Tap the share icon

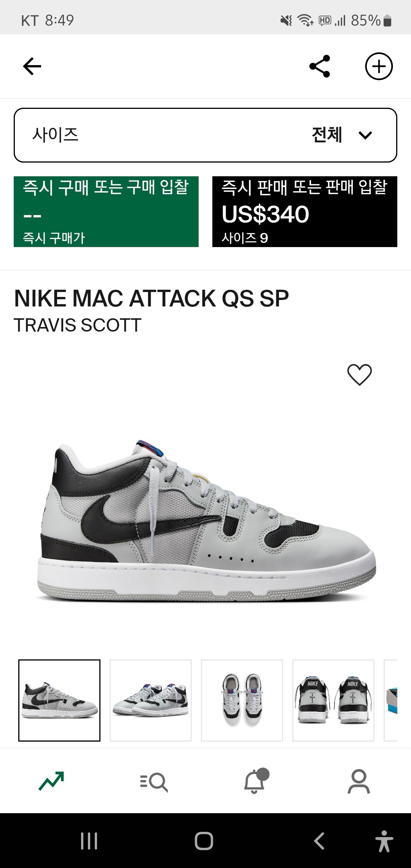[x=320, y=66]
